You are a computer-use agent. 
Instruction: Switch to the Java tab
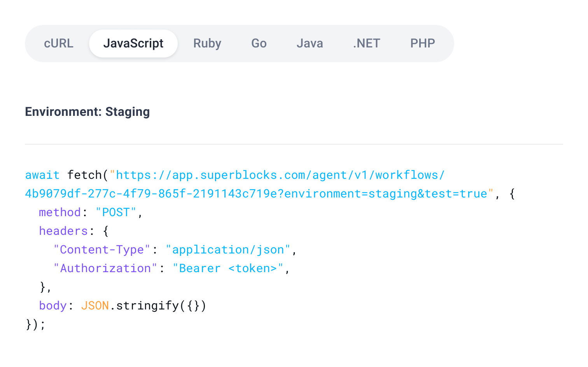pyautogui.click(x=310, y=44)
